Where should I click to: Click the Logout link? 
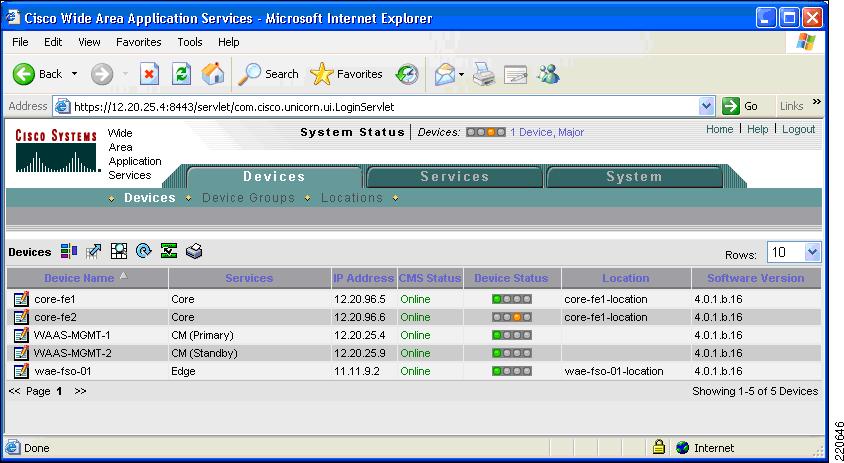coord(799,129)
